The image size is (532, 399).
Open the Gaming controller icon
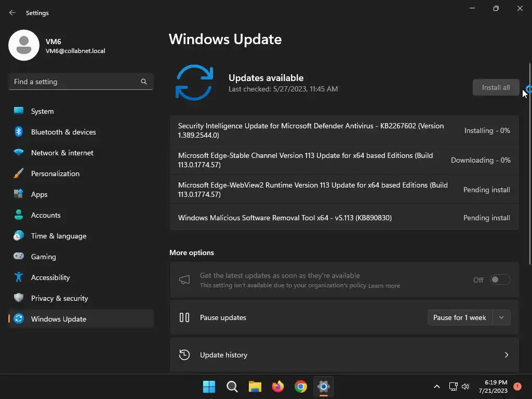pyautogui.click(x=19, y=256)
